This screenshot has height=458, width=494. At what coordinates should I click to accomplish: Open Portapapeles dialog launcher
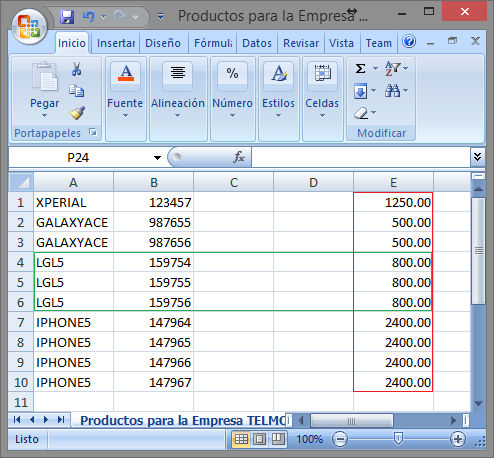(93, 133)
